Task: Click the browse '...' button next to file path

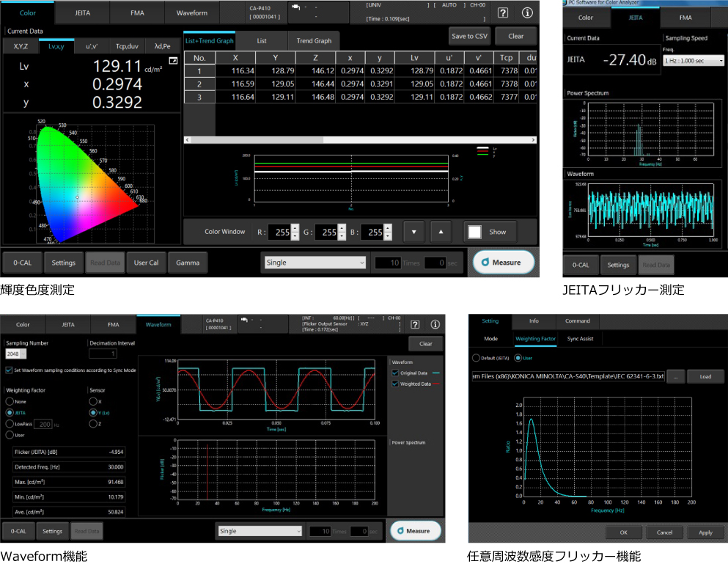Action: [x=675, y=376]
